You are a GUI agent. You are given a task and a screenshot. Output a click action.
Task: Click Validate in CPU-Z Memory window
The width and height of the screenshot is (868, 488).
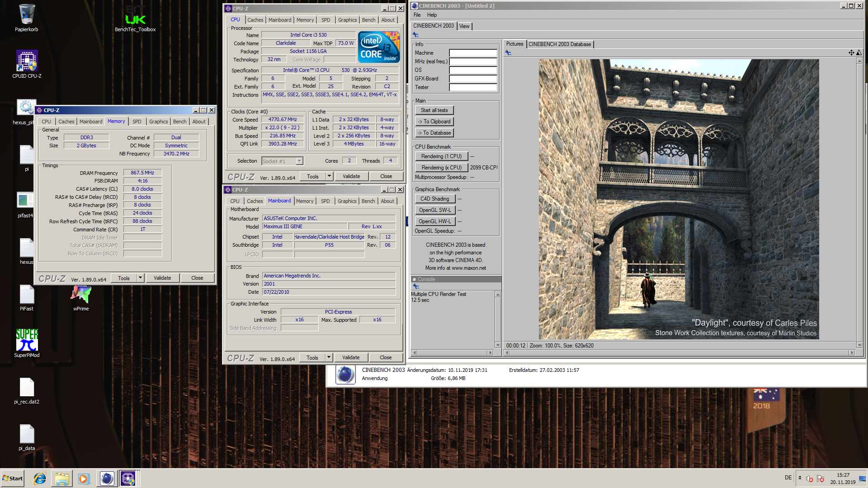pyautogui.click(x=162, y=278)
